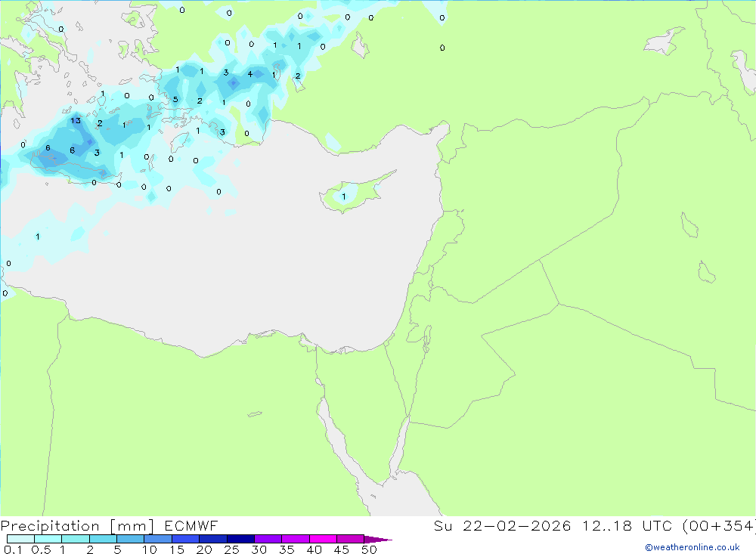
Task: Select the 5–10 mm legend color swatch
Action: pyautogui.click(x=131, y=539)
